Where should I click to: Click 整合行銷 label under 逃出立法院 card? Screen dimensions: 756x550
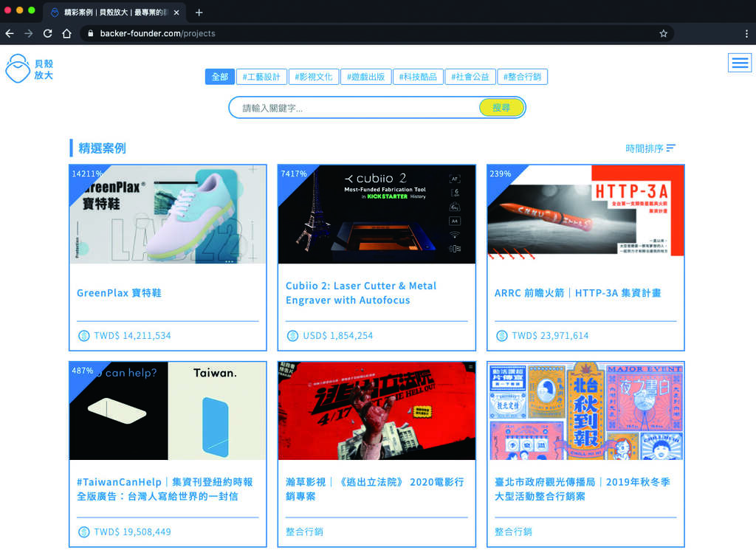pyautogui.click(x=304, y=532)
